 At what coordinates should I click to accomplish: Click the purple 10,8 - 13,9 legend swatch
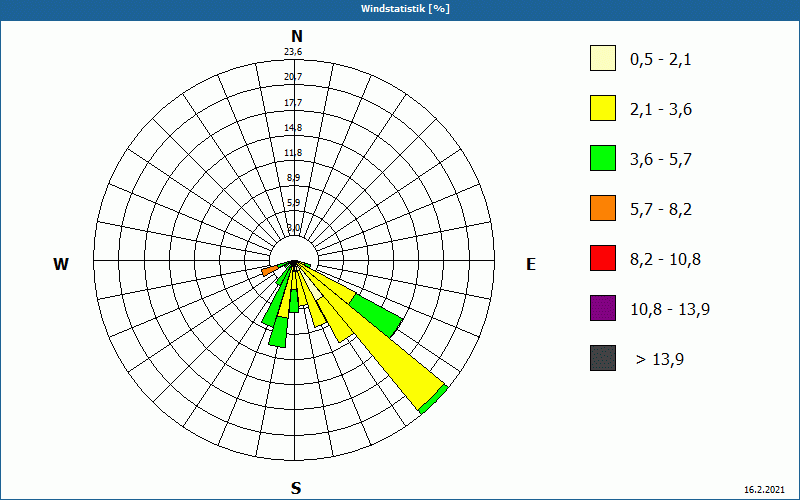[603, 308]
